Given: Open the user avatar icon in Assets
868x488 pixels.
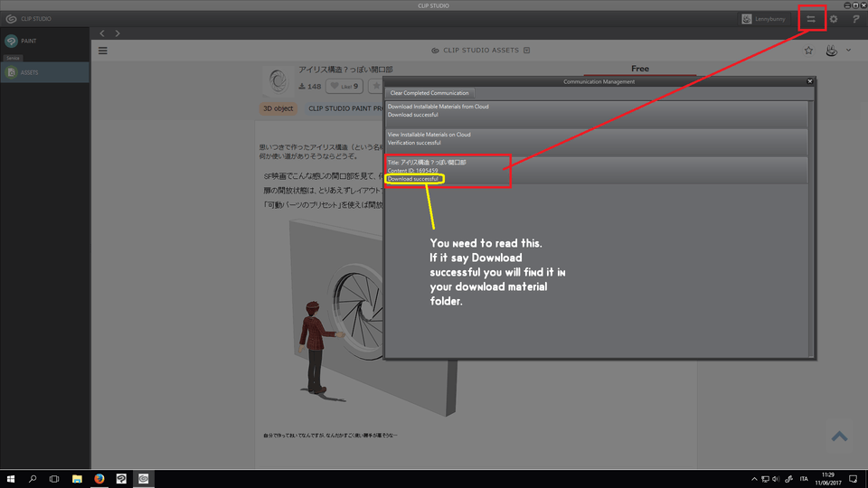Looking at the screenshot, I should pos(832,51).
